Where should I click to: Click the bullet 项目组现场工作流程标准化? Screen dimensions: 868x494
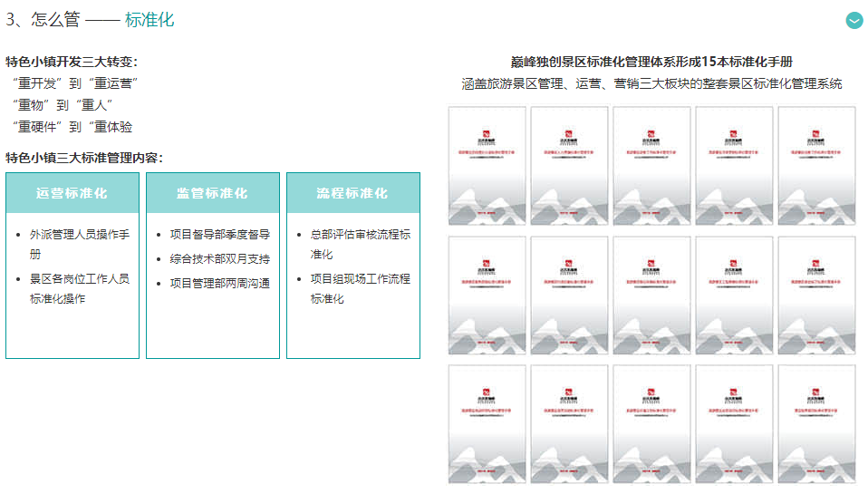pos(361,288)
